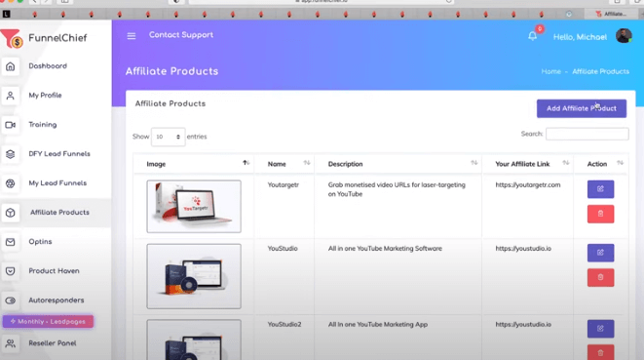The width and height of the screenshot is (644, 360).
Task: Click the Training video camera icon
Action: [11, 125]
